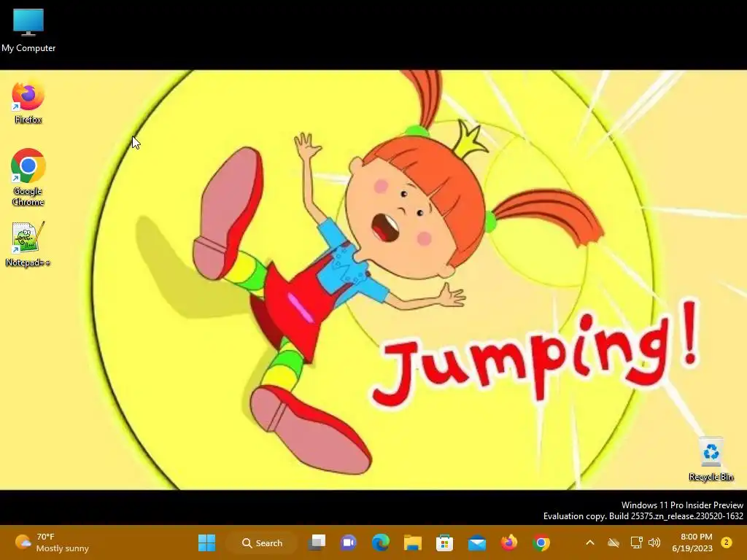Open the volume speaker tray icon

654,542
